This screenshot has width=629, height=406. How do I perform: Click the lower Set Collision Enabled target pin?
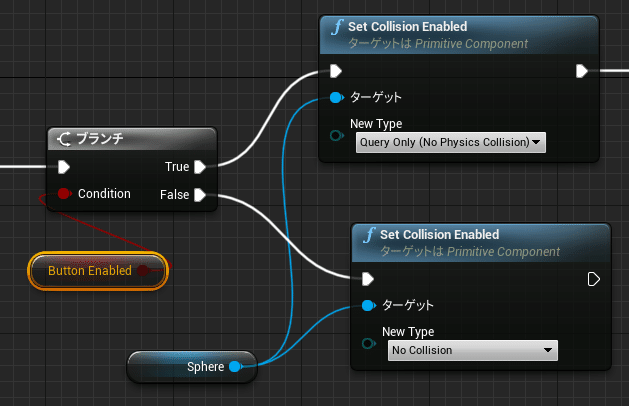click(x=368, y=306)
